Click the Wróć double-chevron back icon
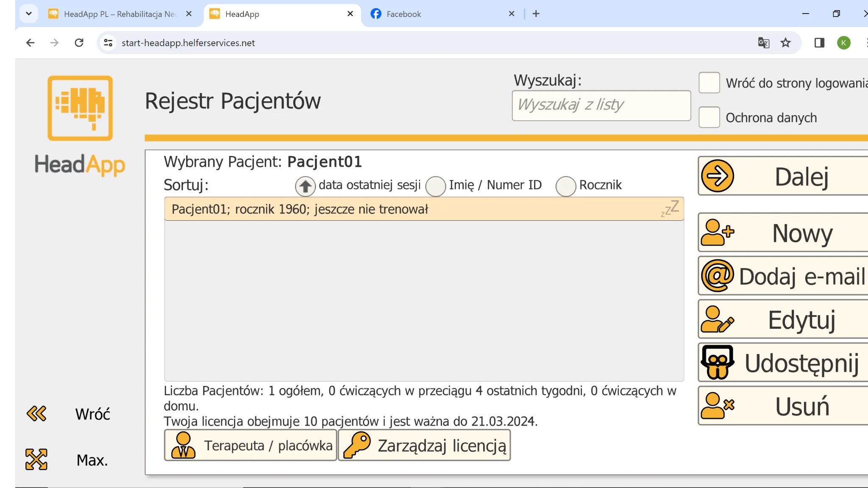This screenshot has width=868, height=488. [36, 413]
